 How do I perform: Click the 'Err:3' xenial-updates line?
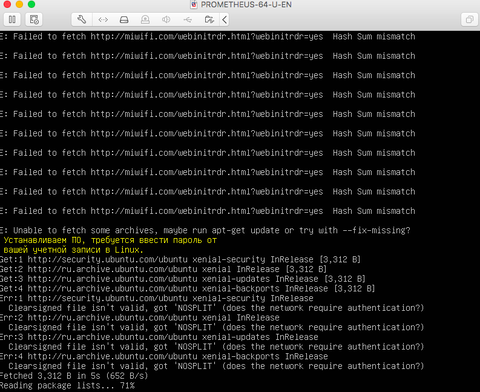pos(159,337)
